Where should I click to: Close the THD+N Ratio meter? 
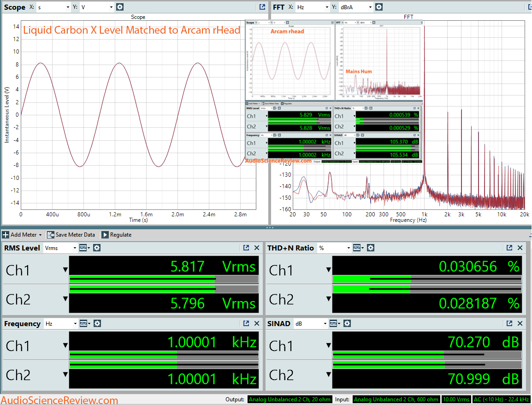[520, 248]
